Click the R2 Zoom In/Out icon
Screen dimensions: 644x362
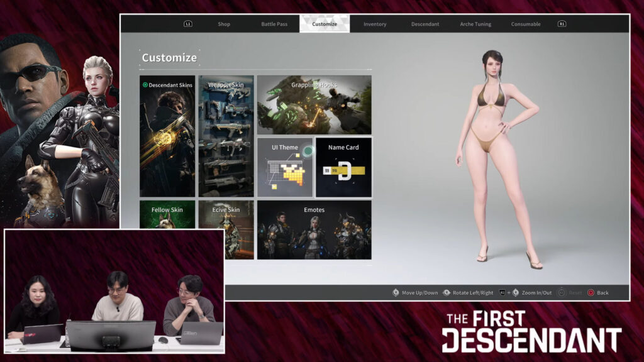pos(502,293)
